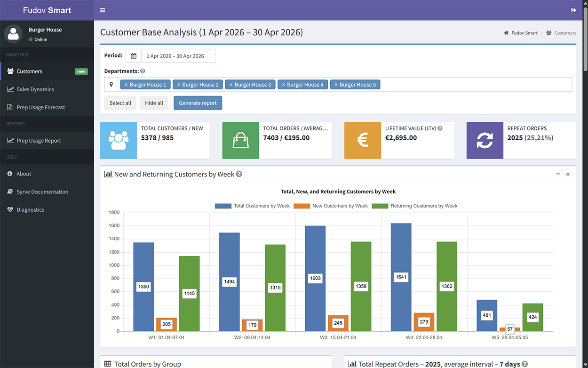Click the Generate report button
This screenshot has height=368, width=588.
[198, 103]
